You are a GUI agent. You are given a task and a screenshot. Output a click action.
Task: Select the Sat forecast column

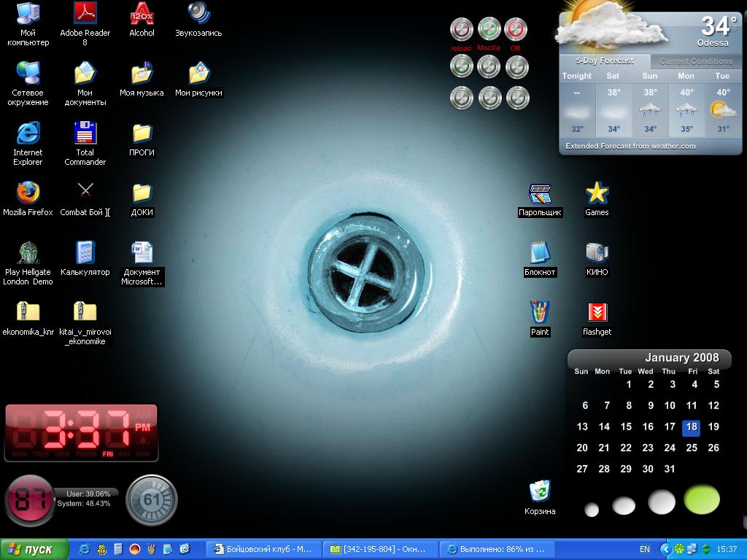pos(614,103)
